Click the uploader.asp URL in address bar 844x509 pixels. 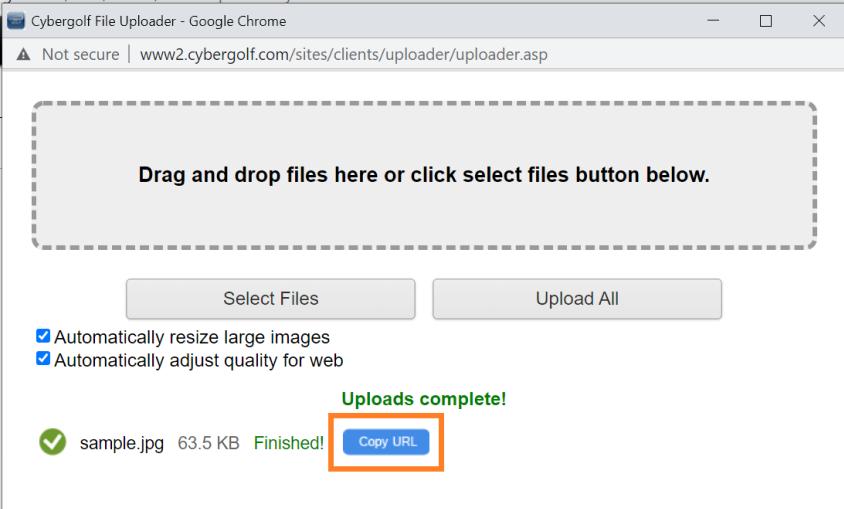[x=343, y=54]
